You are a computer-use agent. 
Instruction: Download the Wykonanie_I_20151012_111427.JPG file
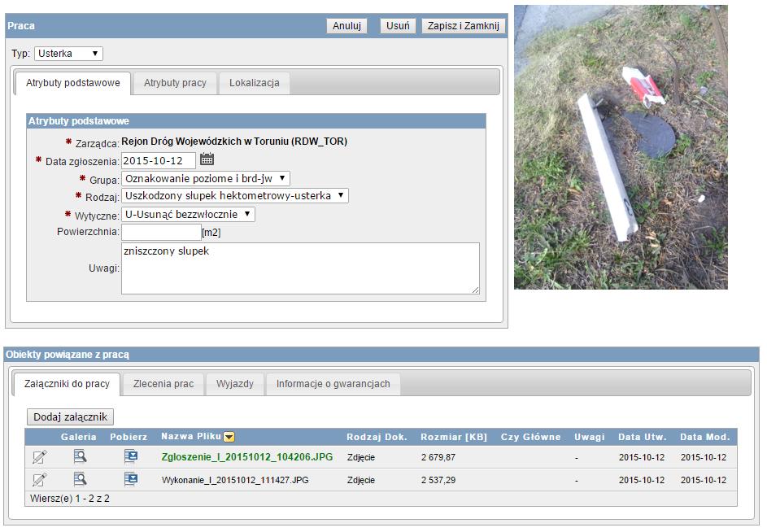[131, 479]
